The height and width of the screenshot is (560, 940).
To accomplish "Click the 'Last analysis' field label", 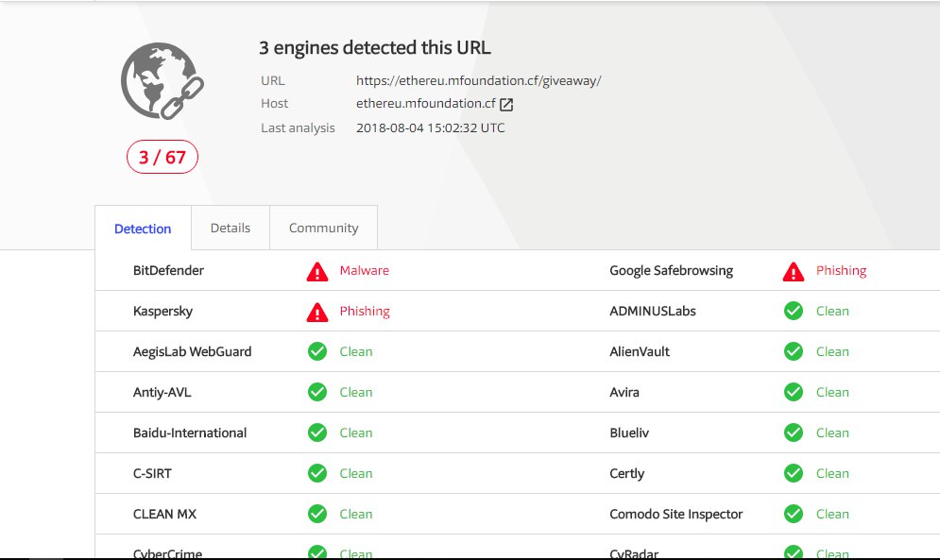I will [298, 127].
